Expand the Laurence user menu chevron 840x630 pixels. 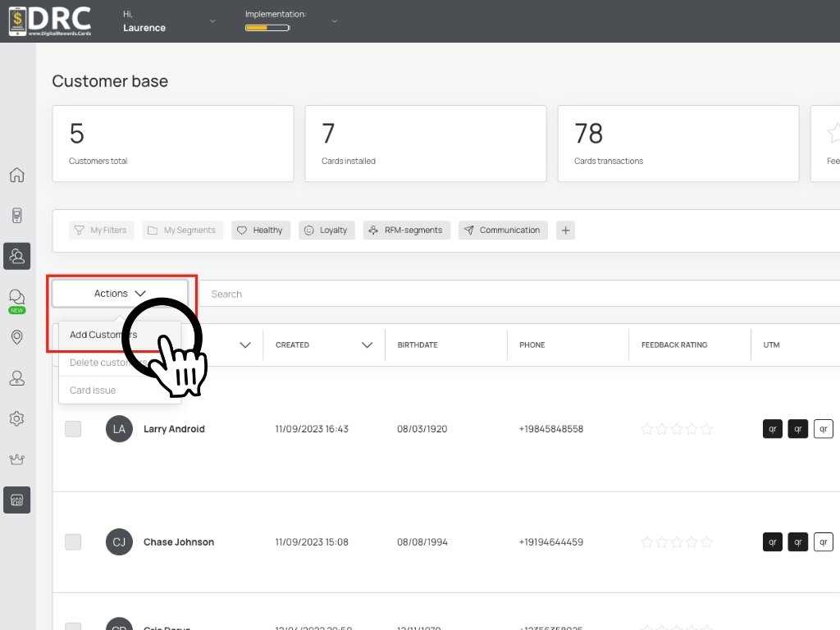(x=212, y=21)
